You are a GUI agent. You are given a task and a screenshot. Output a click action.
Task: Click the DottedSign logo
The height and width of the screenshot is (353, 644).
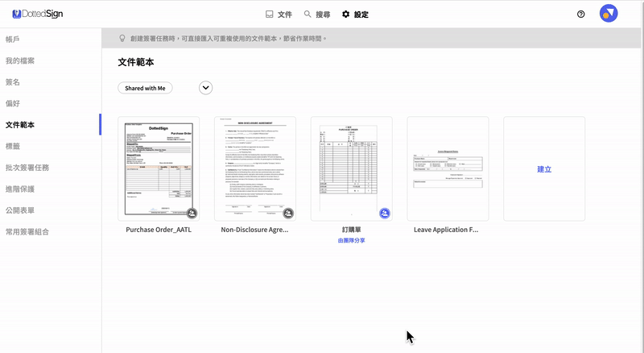point(37,14)
